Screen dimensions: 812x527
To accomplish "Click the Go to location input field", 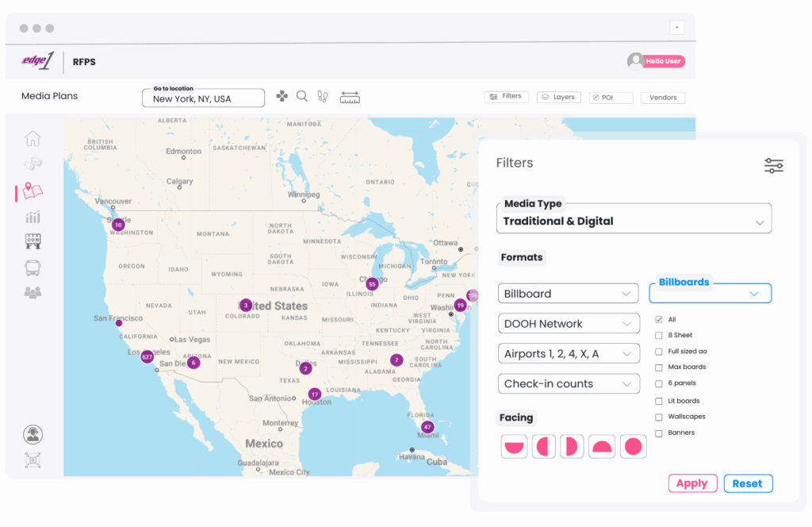I will [204, 98].
